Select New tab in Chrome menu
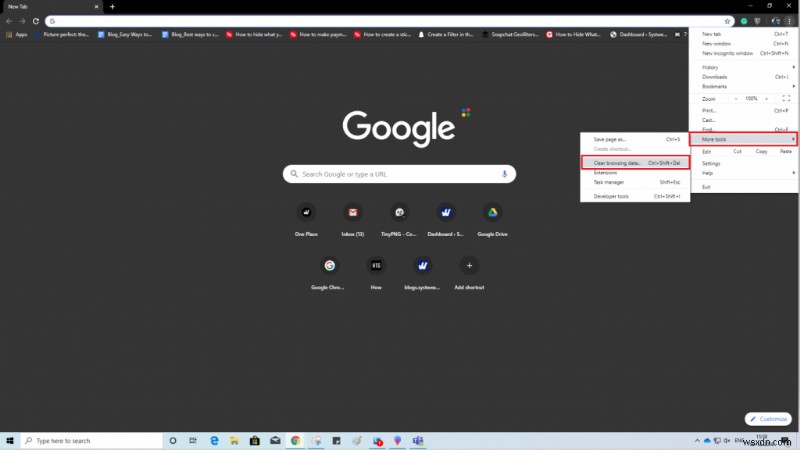The height and width of the screenshot is (450, 800). (744, 34)
